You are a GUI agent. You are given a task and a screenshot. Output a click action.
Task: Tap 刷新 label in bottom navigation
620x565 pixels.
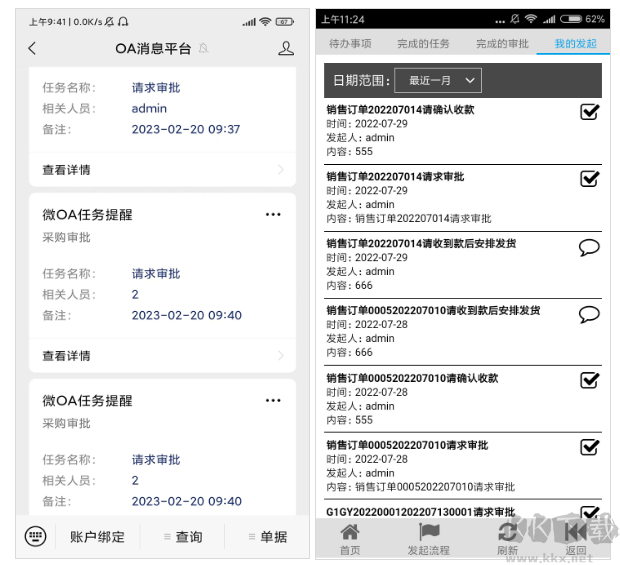[507, 550]
